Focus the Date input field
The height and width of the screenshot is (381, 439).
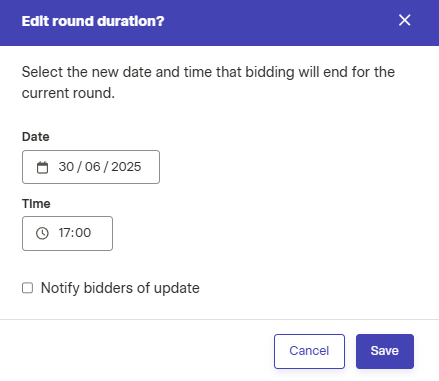(91, 167)
